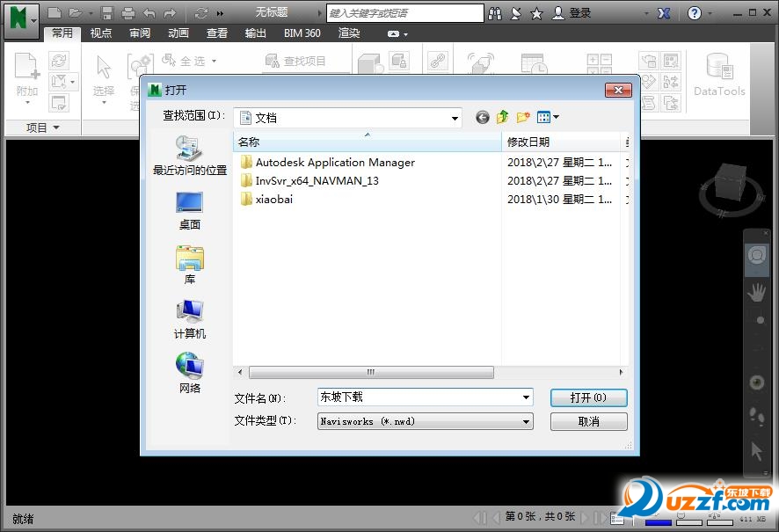This screenshot has height=532, width=779.
Task: Select the xiaobai folder
Action: [266, 200]
